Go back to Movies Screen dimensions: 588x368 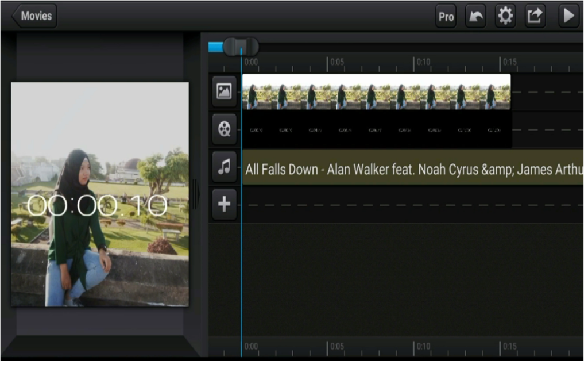pos(34,16)
